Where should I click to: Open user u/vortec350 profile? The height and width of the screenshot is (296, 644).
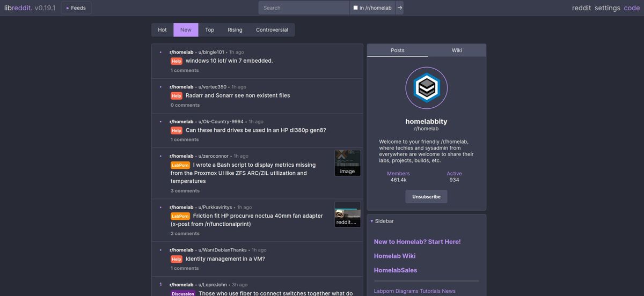pyautogui.click(x=213, y=87)
